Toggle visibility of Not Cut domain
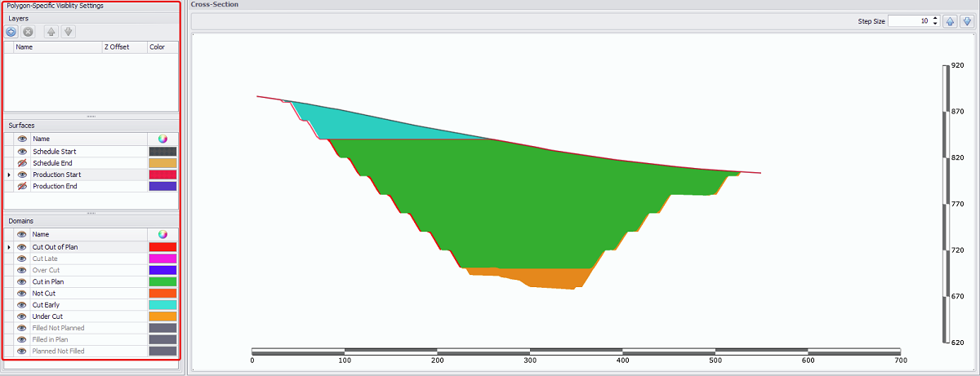The width and height of the screenshot is (980, 376). [x=22, y=293]
